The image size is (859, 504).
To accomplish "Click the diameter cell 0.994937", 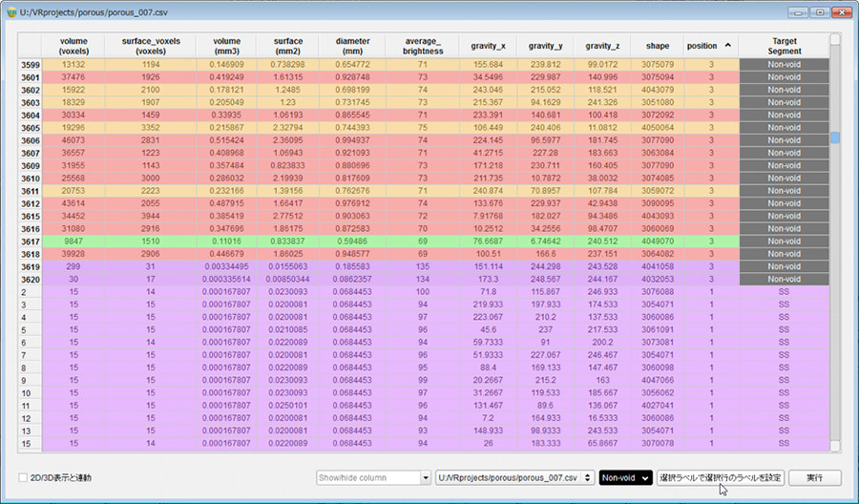I will pos(352,139).
